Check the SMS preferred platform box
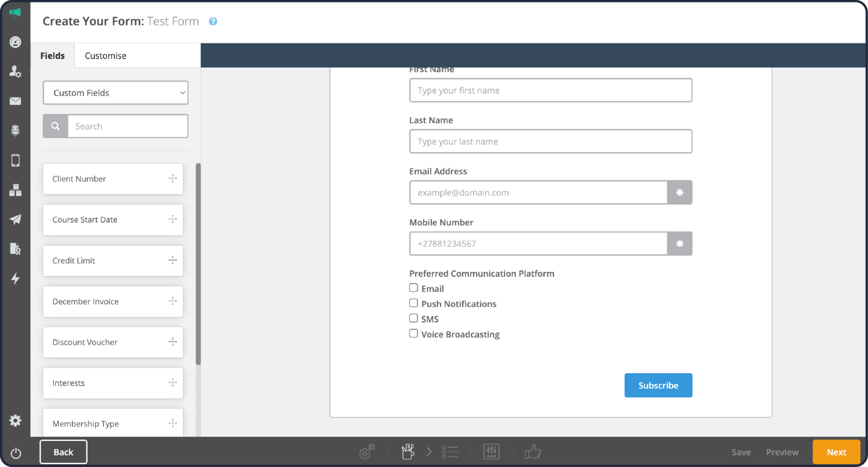 (x=413, y=318)
